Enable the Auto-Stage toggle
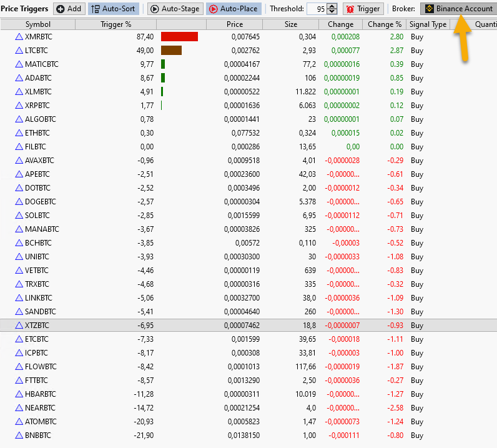 pos(175,9)
